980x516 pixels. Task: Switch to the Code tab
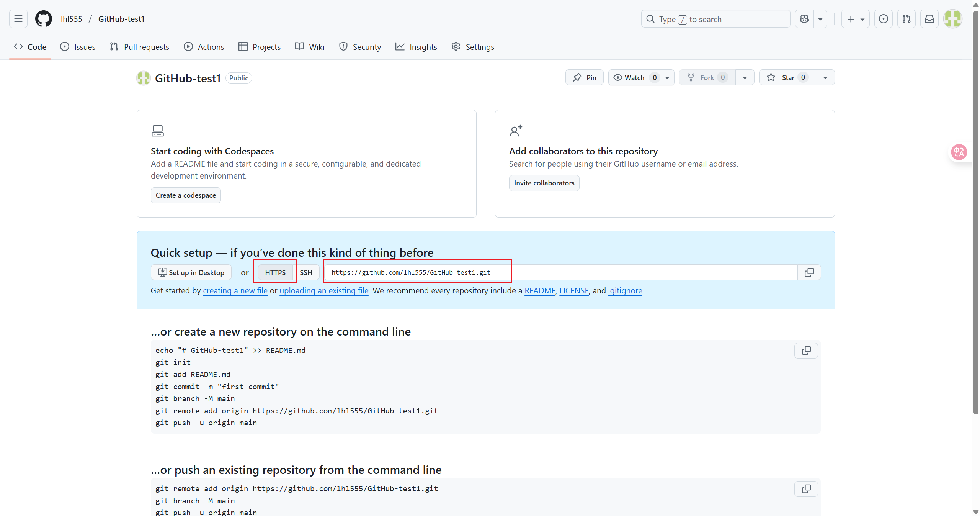(30, 47)
